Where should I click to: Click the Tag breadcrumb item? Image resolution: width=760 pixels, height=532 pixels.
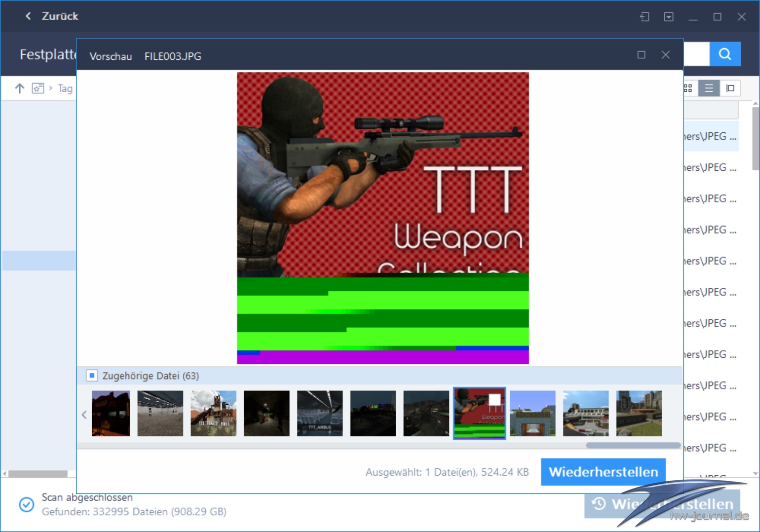(x=65, y=89)
